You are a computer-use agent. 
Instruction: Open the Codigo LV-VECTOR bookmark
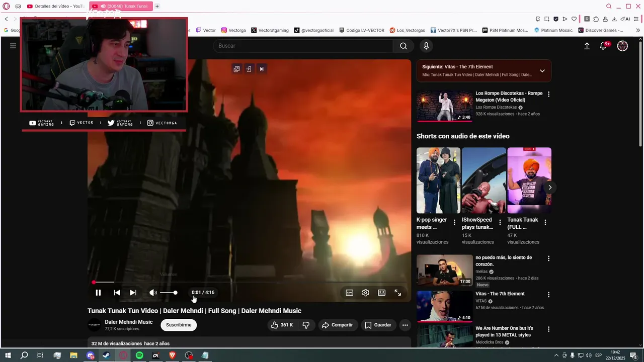pyautogui.click(x=362, y=30)
